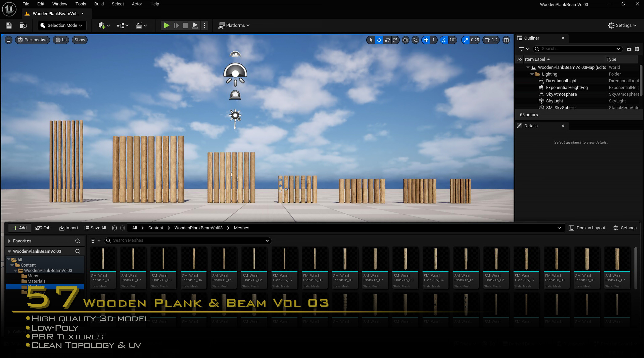
Task: Click Import in the Content Browser
Action: tap(69, 228)
